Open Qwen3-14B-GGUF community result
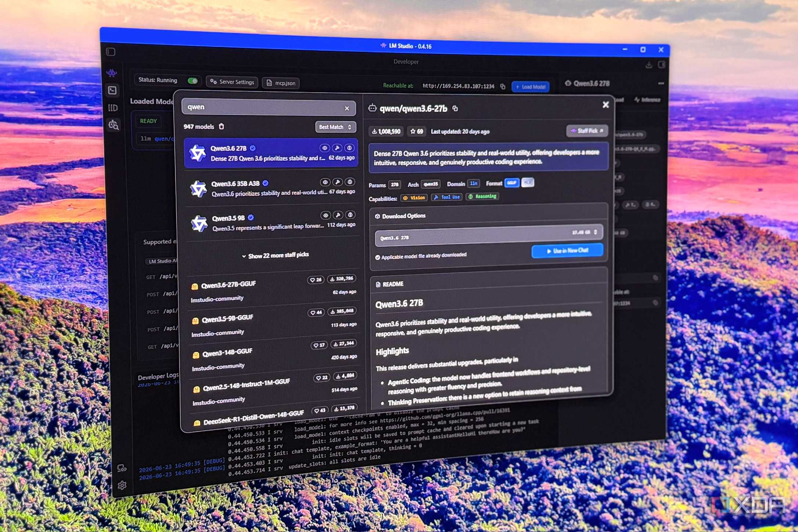 (x=274, y=356)
